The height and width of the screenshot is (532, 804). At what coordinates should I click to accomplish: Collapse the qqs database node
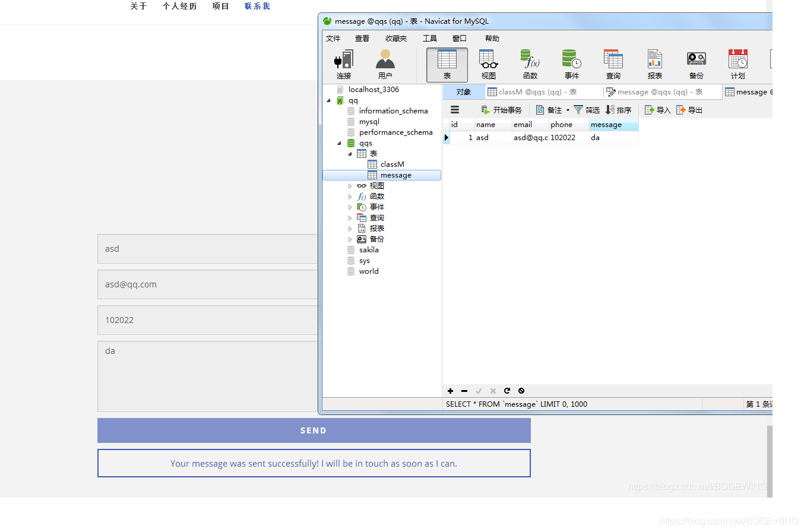click(339, 144)
